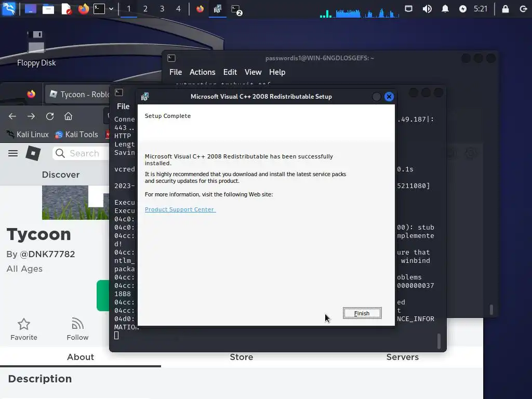
Task: Open View menu in rear terminal
Action: 253,72
